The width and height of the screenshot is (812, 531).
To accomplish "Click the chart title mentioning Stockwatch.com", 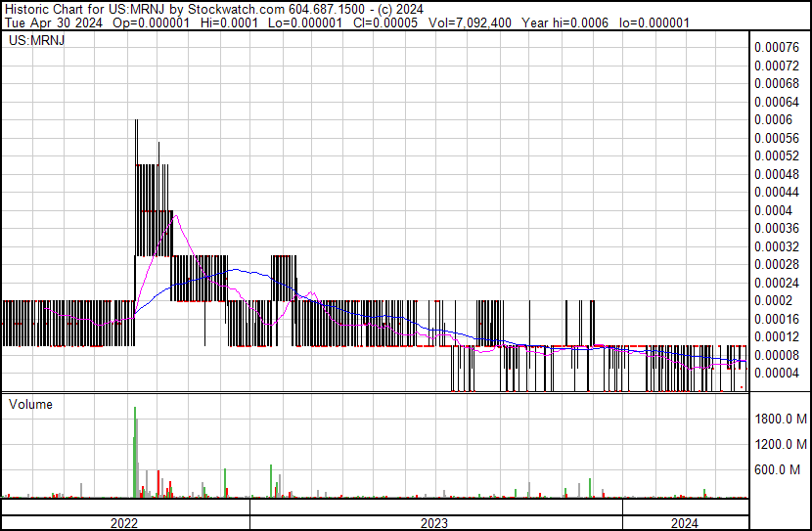I will (214, 10).
